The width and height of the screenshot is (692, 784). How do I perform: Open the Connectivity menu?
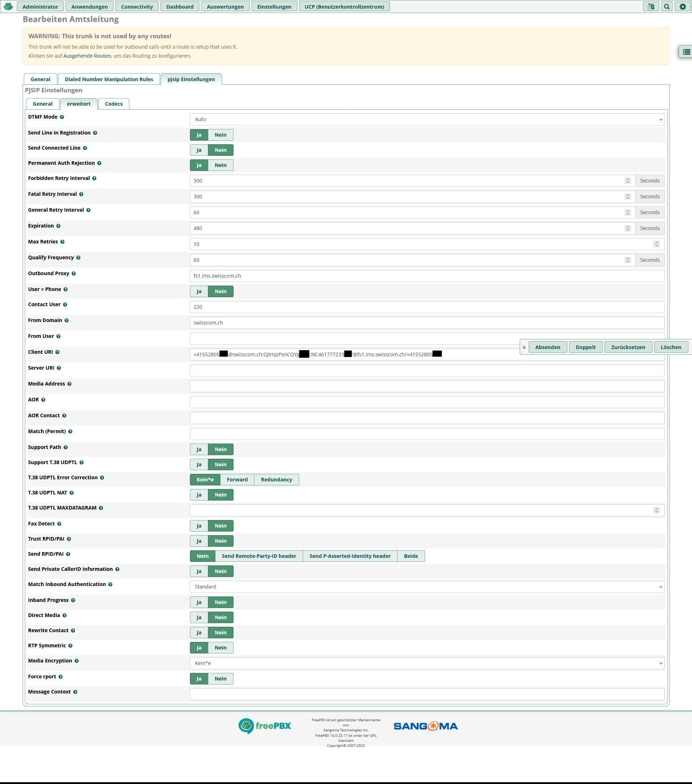[x=137, y=6]
